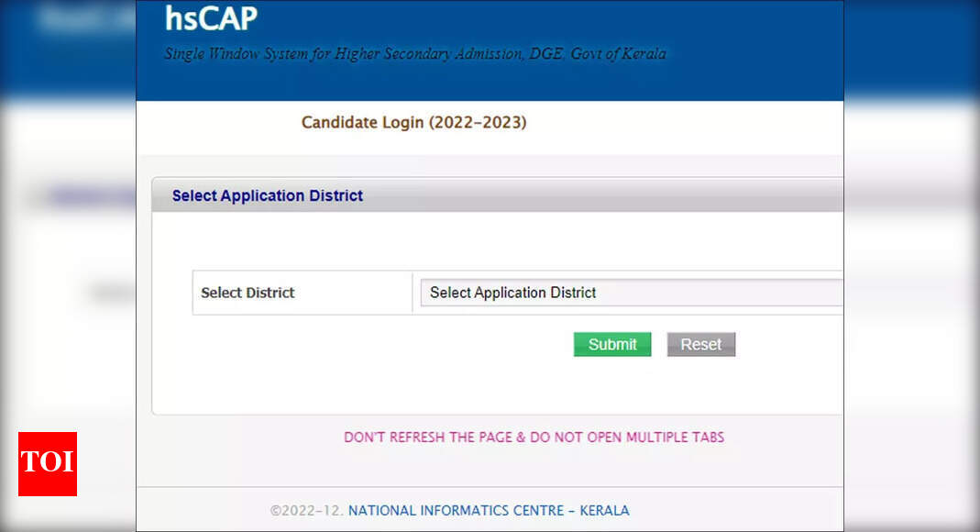
Task: Click the grey Reset control to clear selection
Action: click(x=700, y=344)
